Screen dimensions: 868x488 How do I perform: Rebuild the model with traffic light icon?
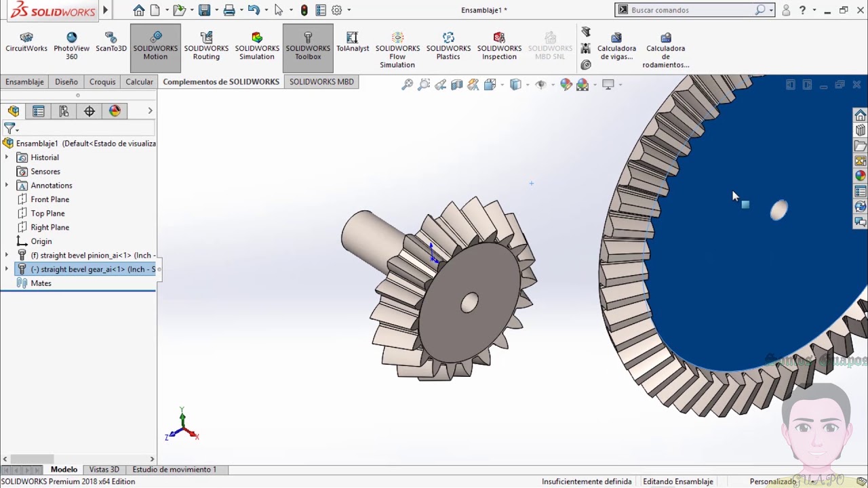coord(304,10)
